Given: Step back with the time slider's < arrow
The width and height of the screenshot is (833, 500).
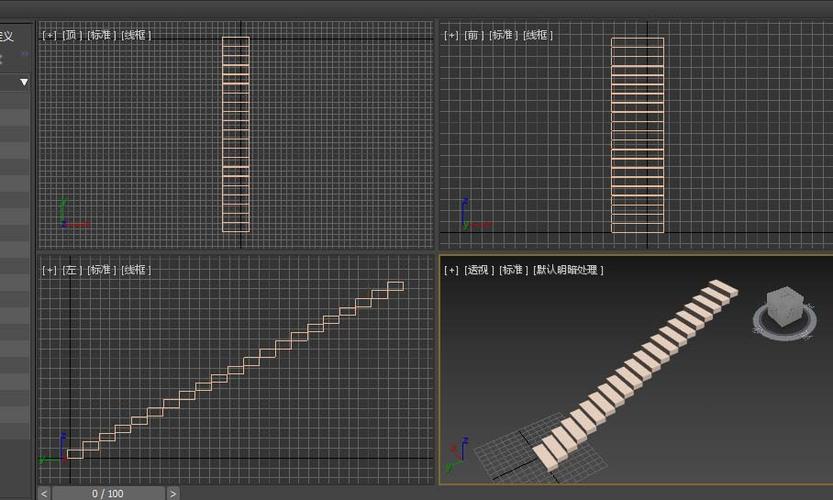Looking at the screenshot, I should pos(44,494).
